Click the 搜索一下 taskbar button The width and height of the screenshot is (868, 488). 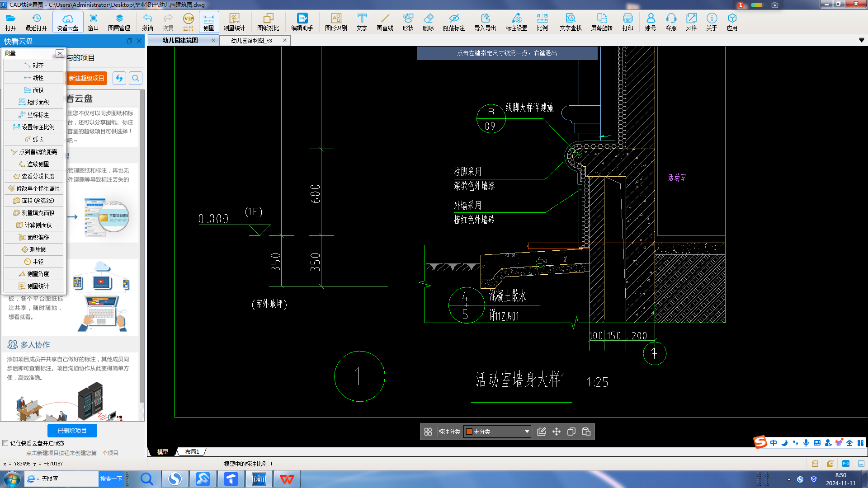[x=111, y=479]
